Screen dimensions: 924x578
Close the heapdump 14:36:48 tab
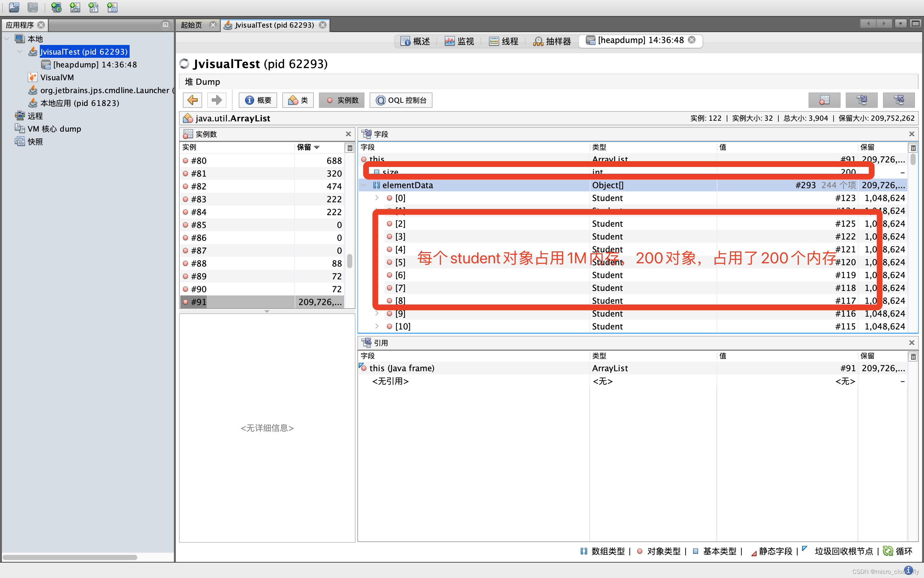(691, 40)
